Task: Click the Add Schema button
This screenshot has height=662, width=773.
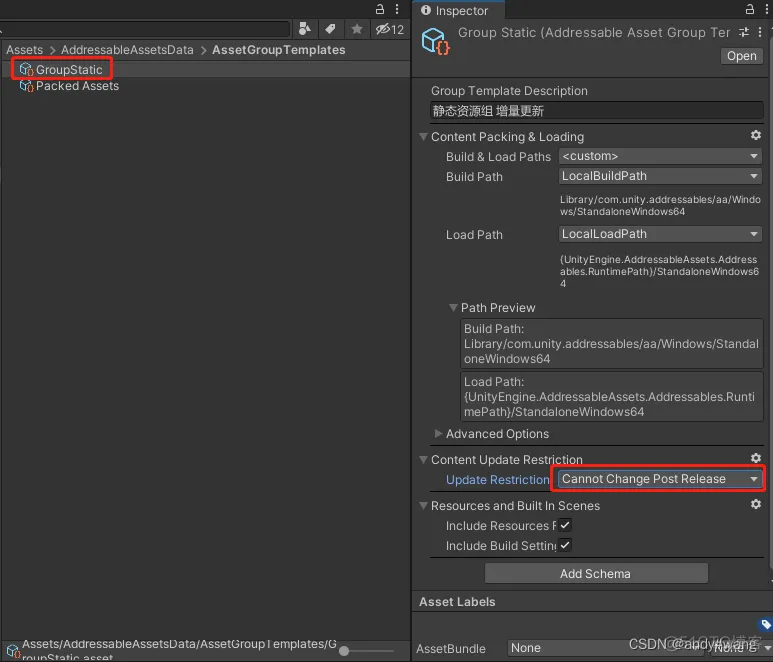Action: click(x=596, y=573)
